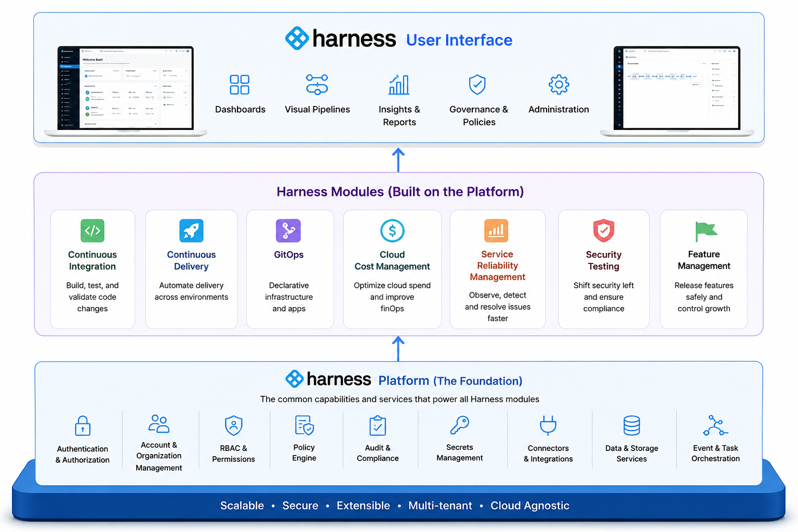This screenshot has height=532, width=798.
Task: Click the Connectors & Integrations plug icon
Action: point(548,425)
